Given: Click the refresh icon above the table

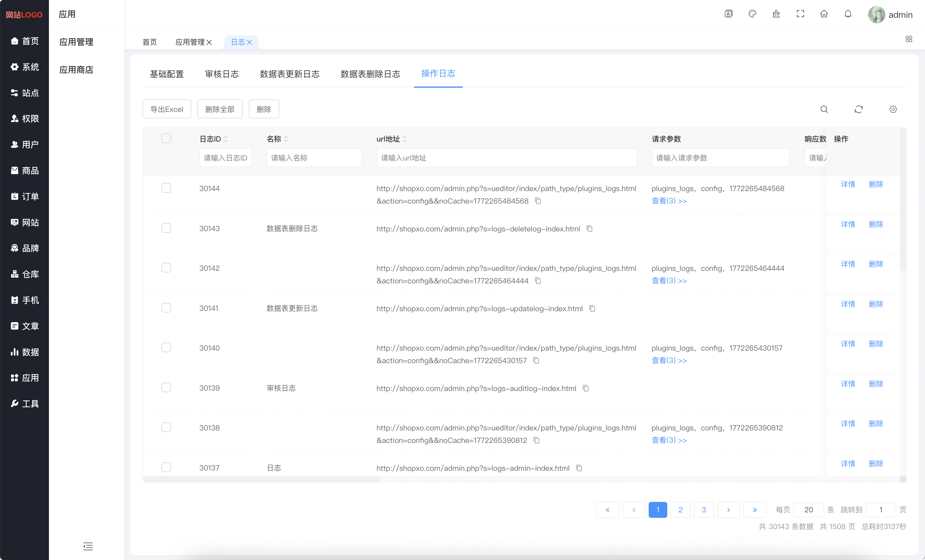Looking at the screenshot, I should click(859, 109).
